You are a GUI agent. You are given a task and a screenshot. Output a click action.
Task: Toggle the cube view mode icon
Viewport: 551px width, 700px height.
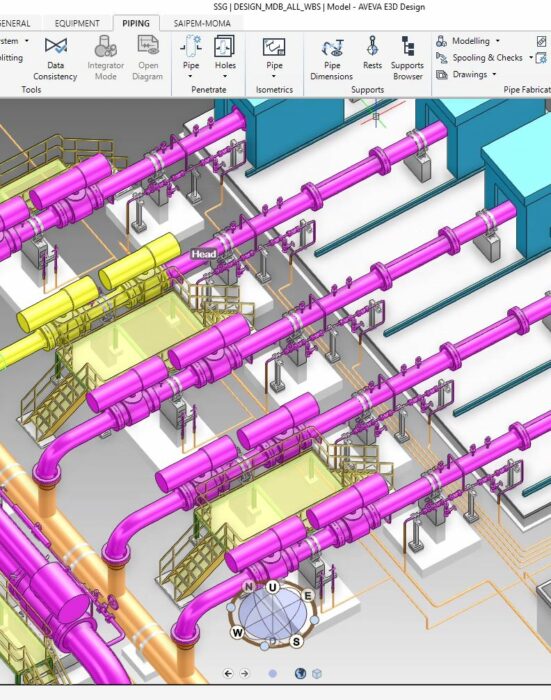[x=317, y=674]
